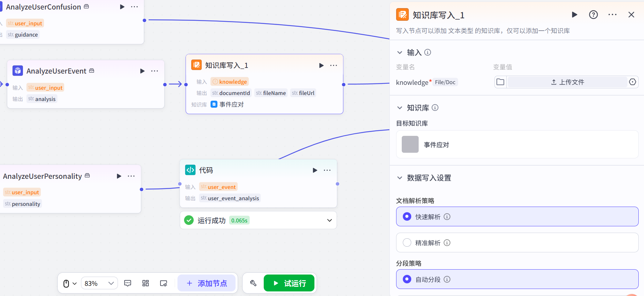Click the user_event input tag
Image resolution: width=644 pixels, height=296 pixels.
point(218,187)
